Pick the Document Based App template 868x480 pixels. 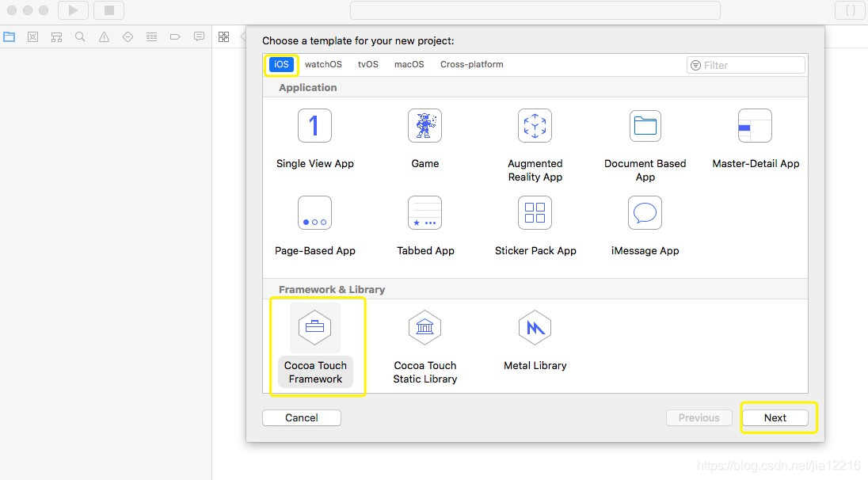[x=645, y=146]
